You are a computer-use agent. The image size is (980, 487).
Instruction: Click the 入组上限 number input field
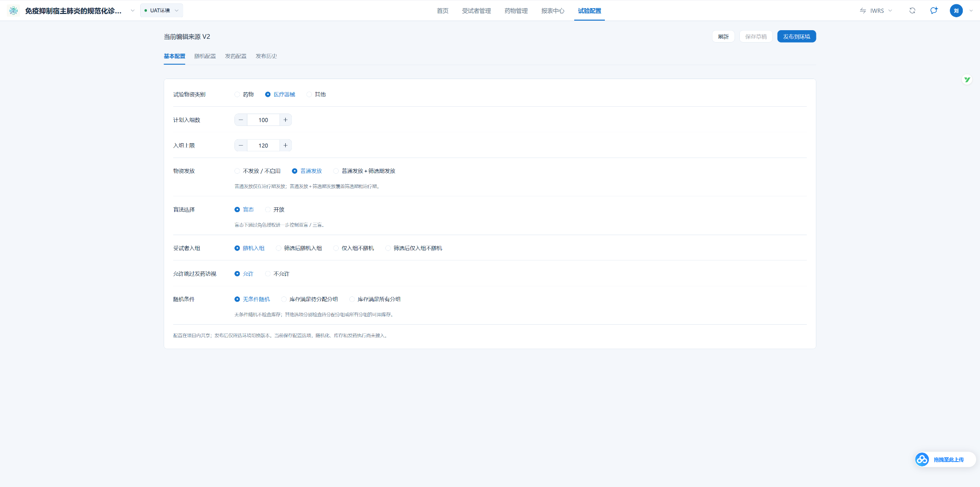263,146
